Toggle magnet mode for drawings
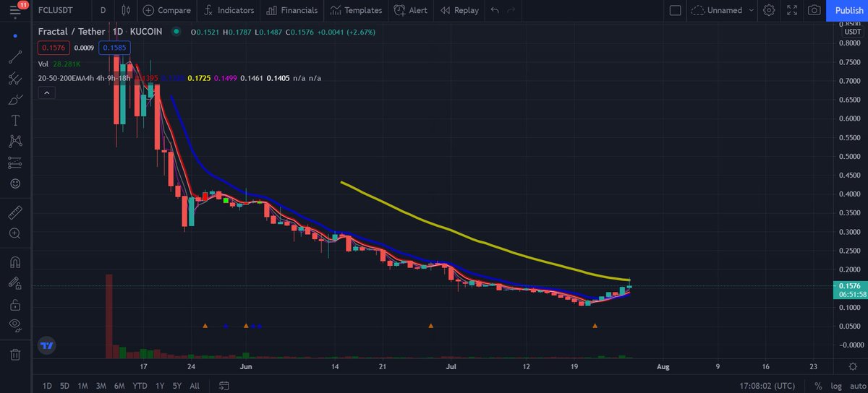The image size is (868, 393). [x=15, y=262]
